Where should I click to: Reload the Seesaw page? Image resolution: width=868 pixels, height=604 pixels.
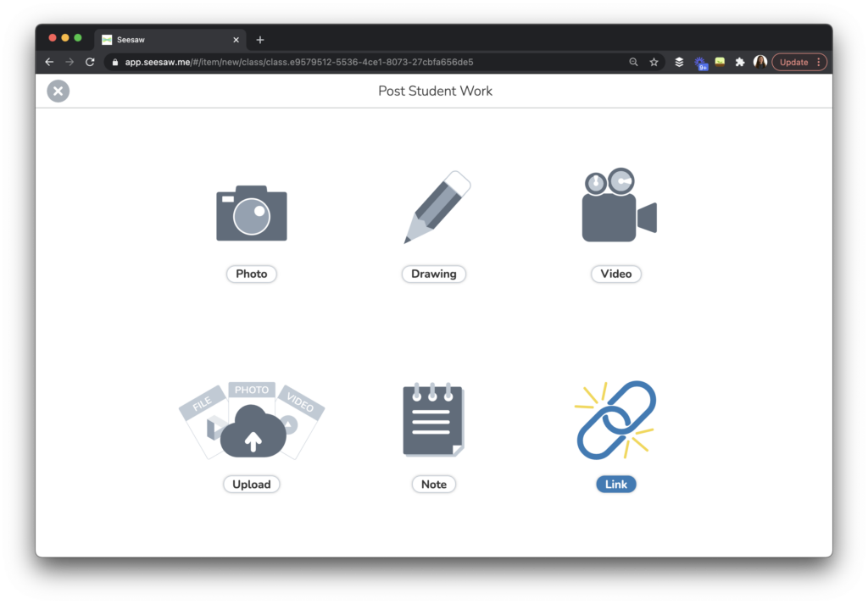(x=89, y=61)
